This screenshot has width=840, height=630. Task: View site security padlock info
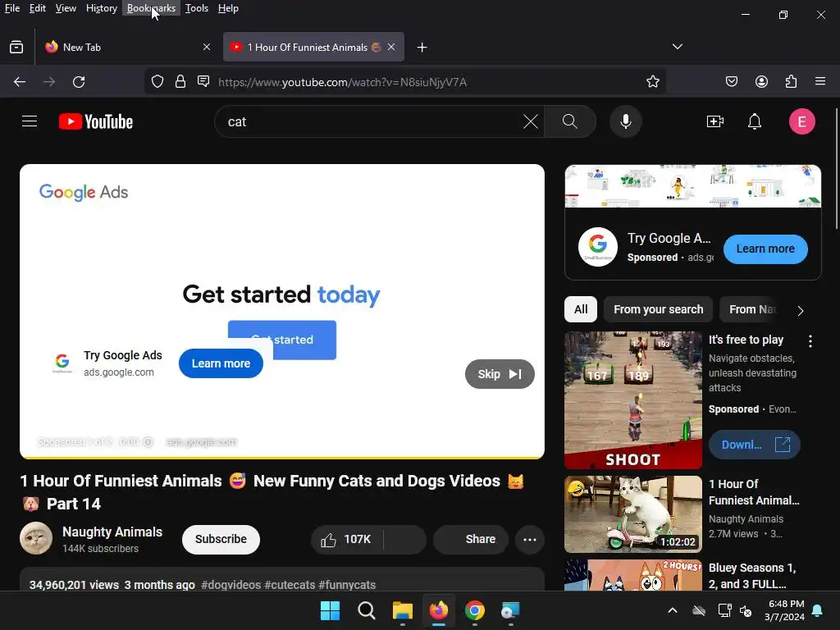tap(180, 81)
